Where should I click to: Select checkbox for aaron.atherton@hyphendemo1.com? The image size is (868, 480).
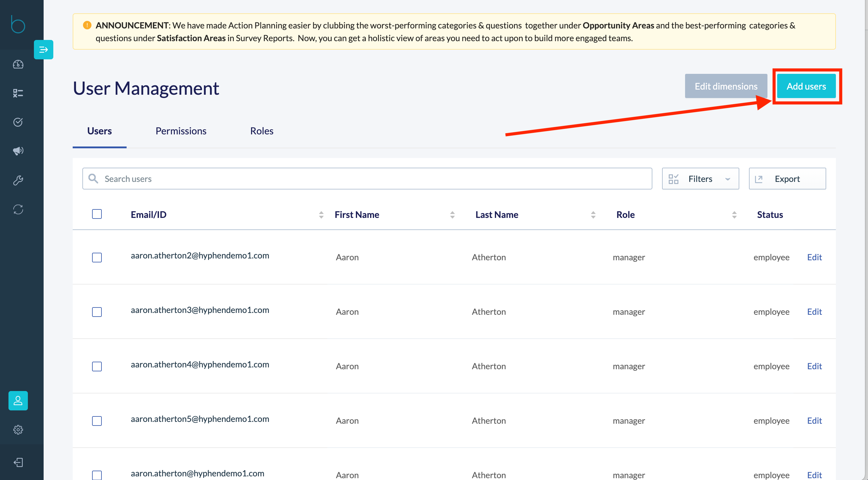click(x=97, y=475)
